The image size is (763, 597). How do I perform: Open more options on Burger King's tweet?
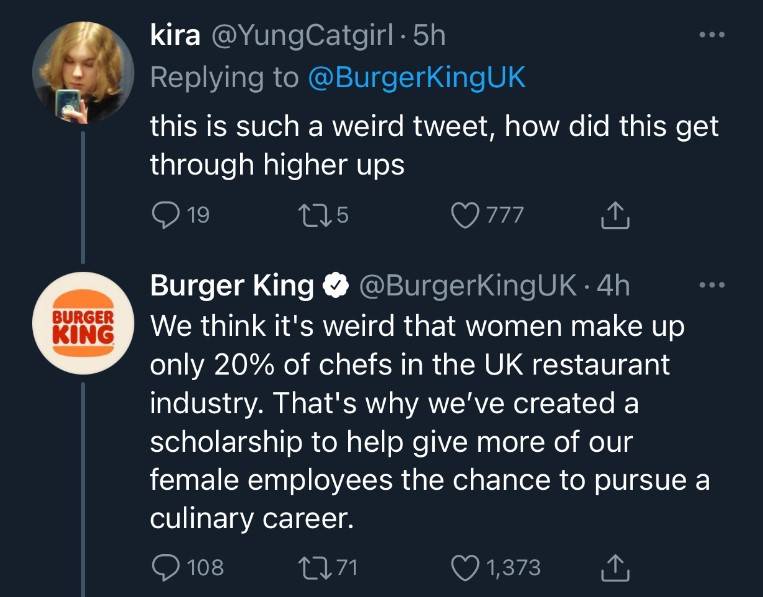[709, 285]
